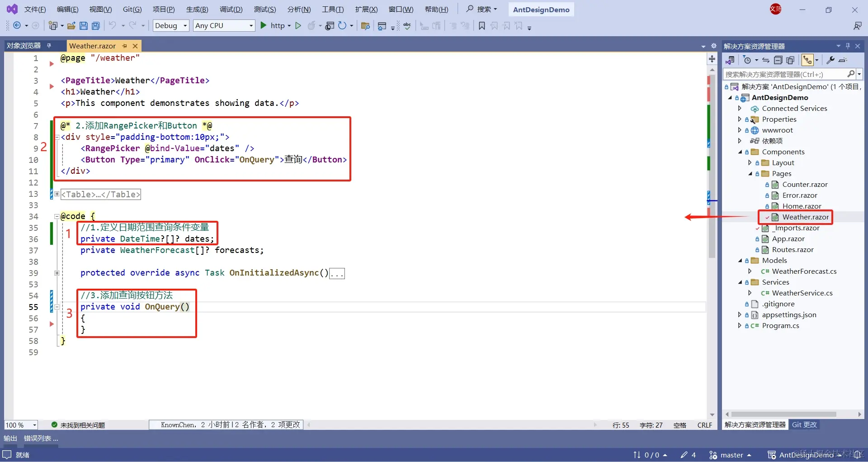Toggle pin on the 对象浏览器 tab

tap(49, 46)
